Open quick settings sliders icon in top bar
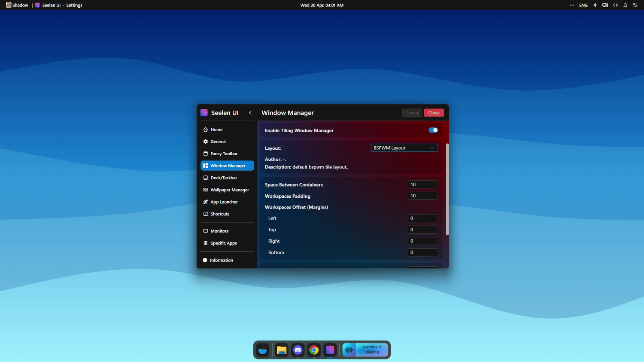The height and width of the screenshot is (362, 644). (635, 5)
